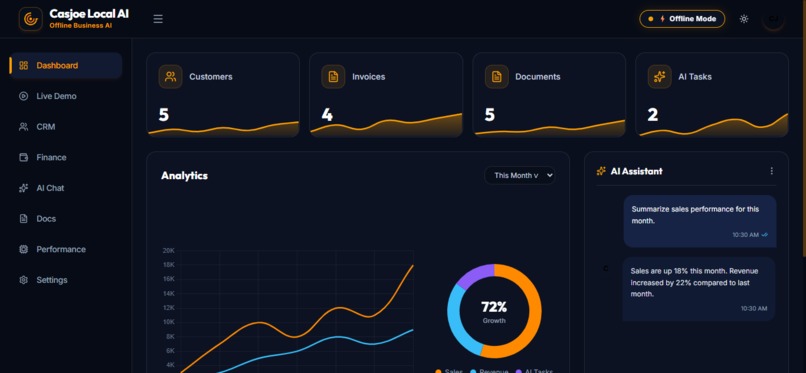This screenshot has height=373, width=806.
Task: Click the AI Tasks card sparkline
Action: (x=713, y=125)
